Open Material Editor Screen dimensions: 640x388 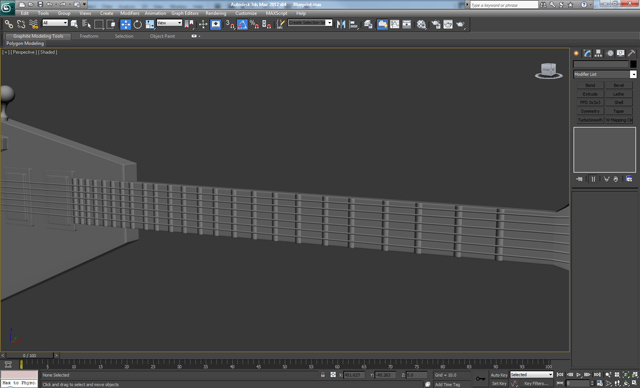click(422, 24)
